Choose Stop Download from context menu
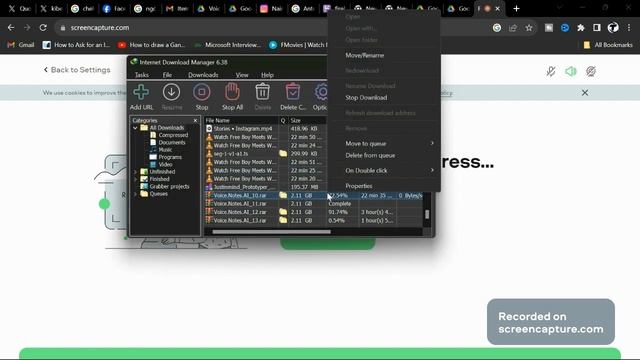Image resolution: width=640 pixels, height=360 pixels. [x=366, y=98]
